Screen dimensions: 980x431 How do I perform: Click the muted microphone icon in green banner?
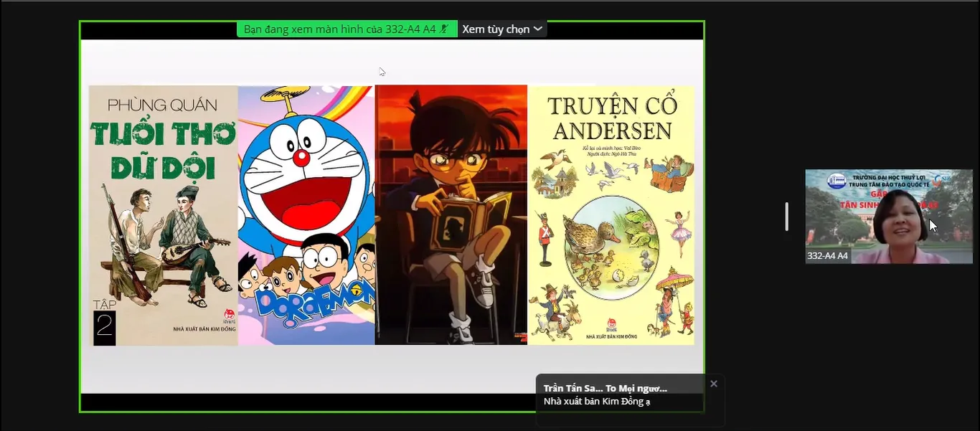(445, 29)
